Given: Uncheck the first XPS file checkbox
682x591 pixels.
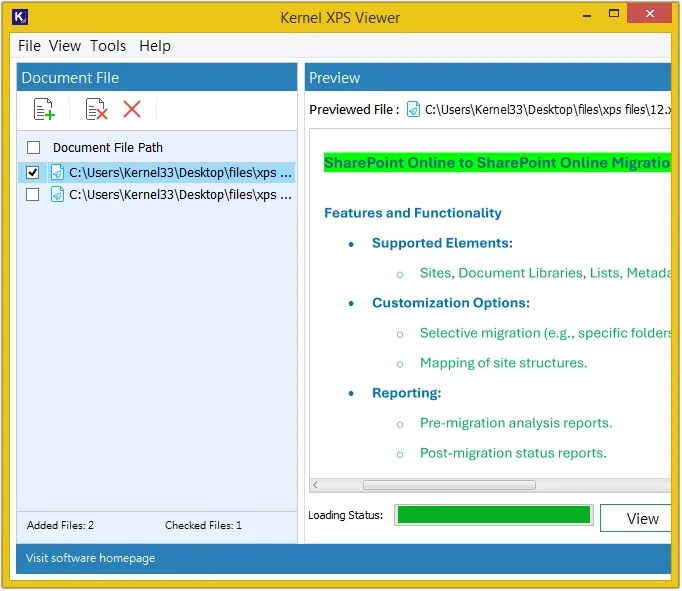Looking at the screenshot, I should point(33,173).
